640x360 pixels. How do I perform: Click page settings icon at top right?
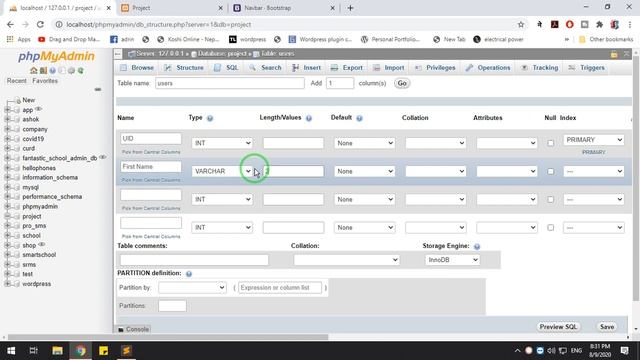click(x=614, y=54)
